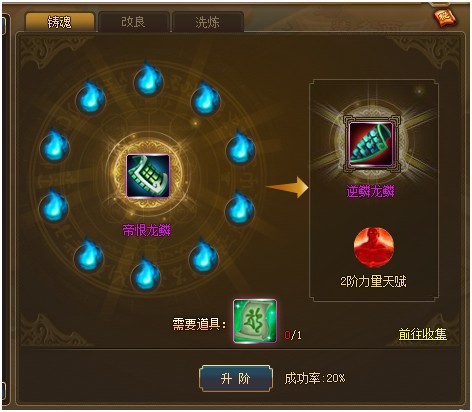
Task: Click the green dragon scroll required item
Action: 255,321
